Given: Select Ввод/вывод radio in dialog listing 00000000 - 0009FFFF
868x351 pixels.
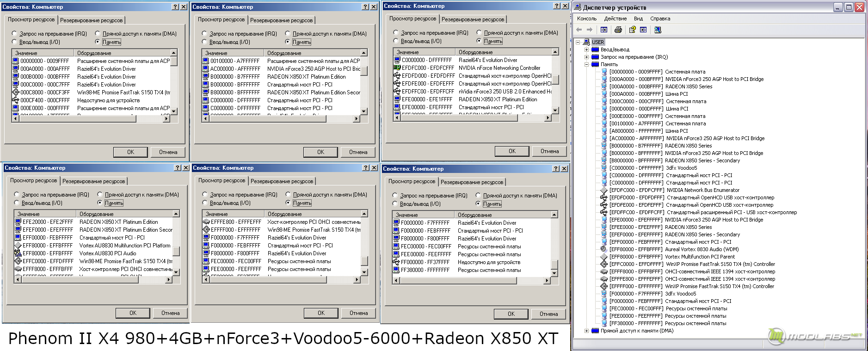Looking at the screenshot, I should click(14, 42).
